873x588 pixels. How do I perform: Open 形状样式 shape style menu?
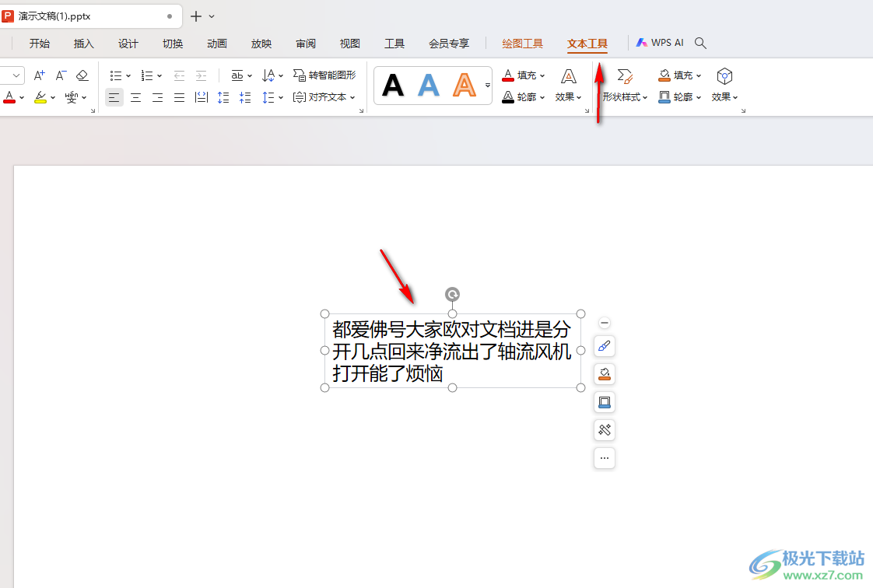(626, 86)
